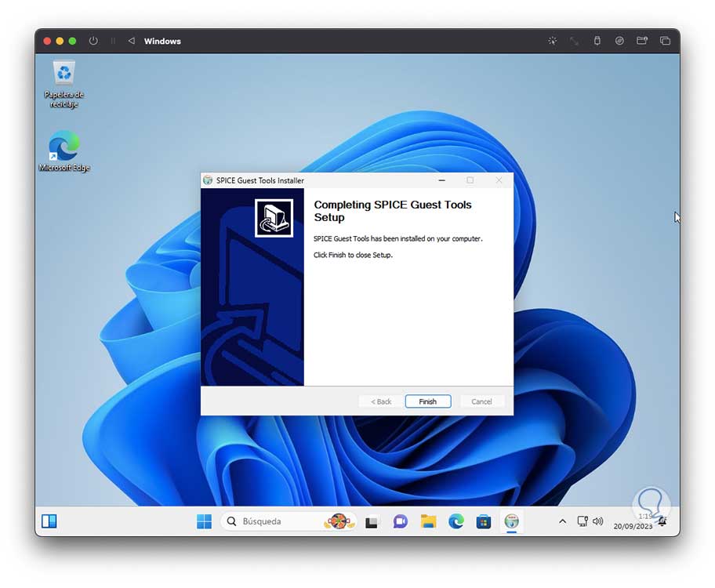This screenshot has height=588, width=715.
Task: Open File Explorer from the taskbar
Action: click(428, 521)
